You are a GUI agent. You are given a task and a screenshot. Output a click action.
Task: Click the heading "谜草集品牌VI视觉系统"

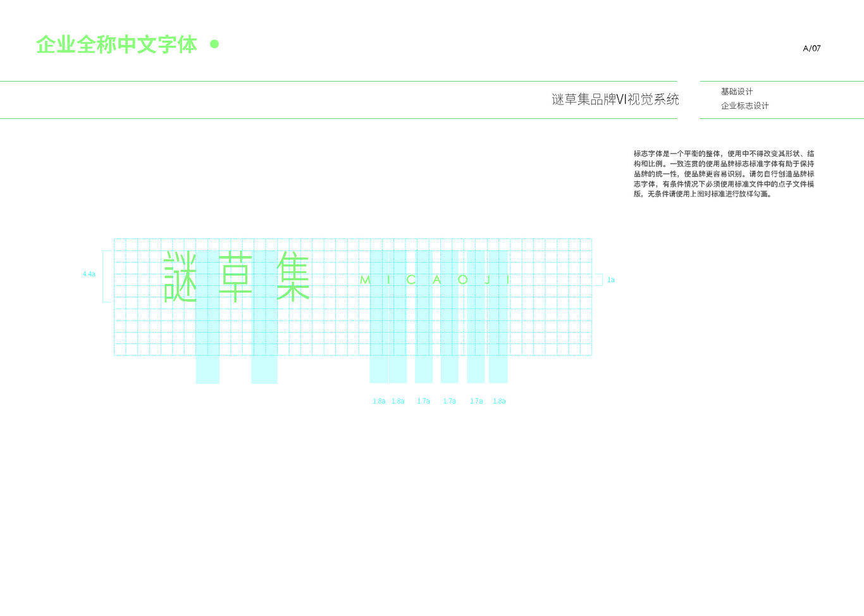[x=615, y=99]
